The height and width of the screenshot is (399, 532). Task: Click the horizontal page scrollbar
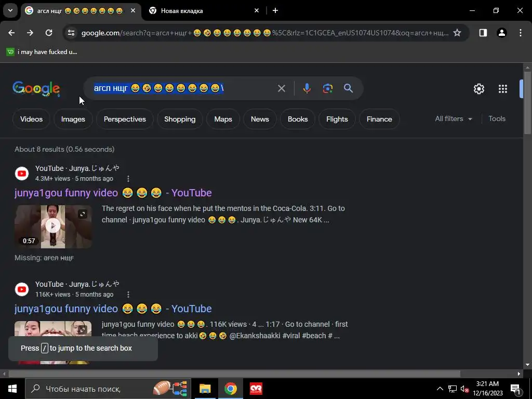point(234,374)
